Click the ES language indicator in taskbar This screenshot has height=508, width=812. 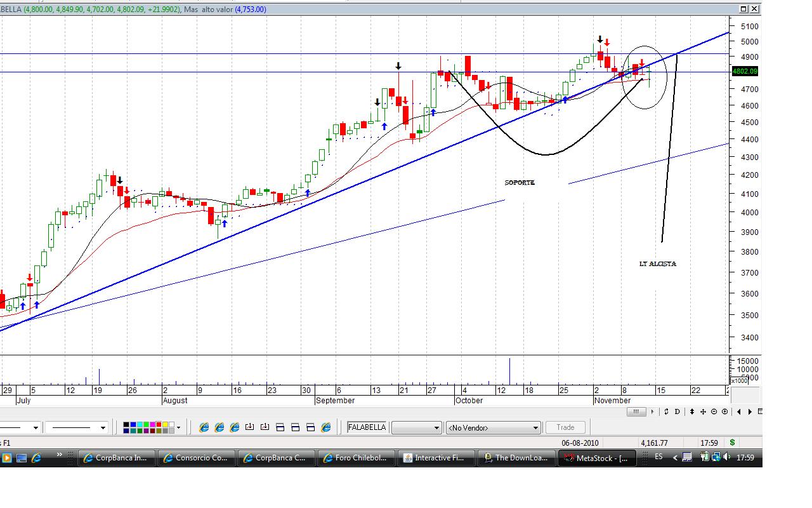658,457
